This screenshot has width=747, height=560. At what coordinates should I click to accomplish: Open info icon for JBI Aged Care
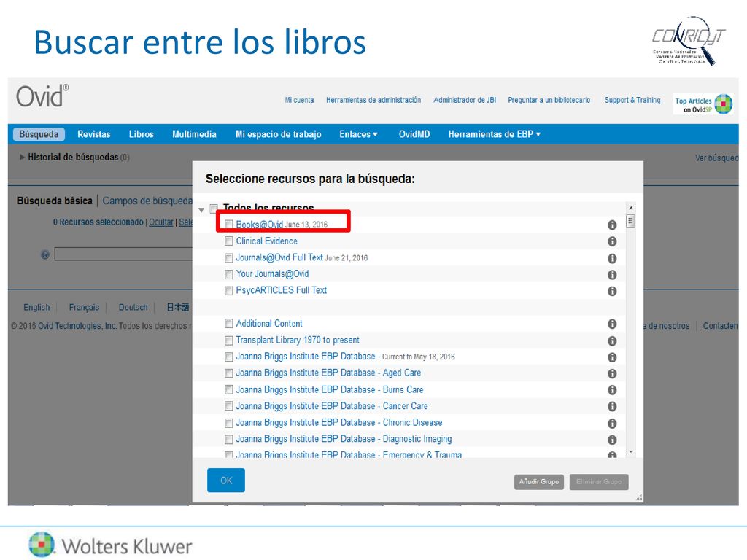(x=612, y=374)
